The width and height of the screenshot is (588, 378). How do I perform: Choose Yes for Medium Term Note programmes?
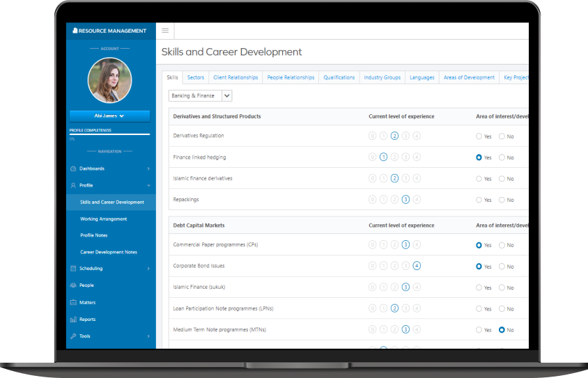point(479,330)
